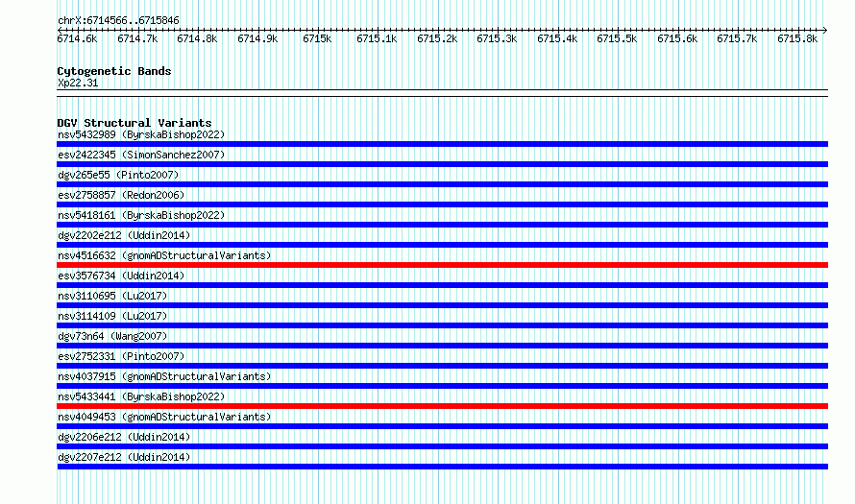This screenshot has height=504, width=855.
Task: Click the 6715.8k ruler label
Action: [x=797, y=38]
